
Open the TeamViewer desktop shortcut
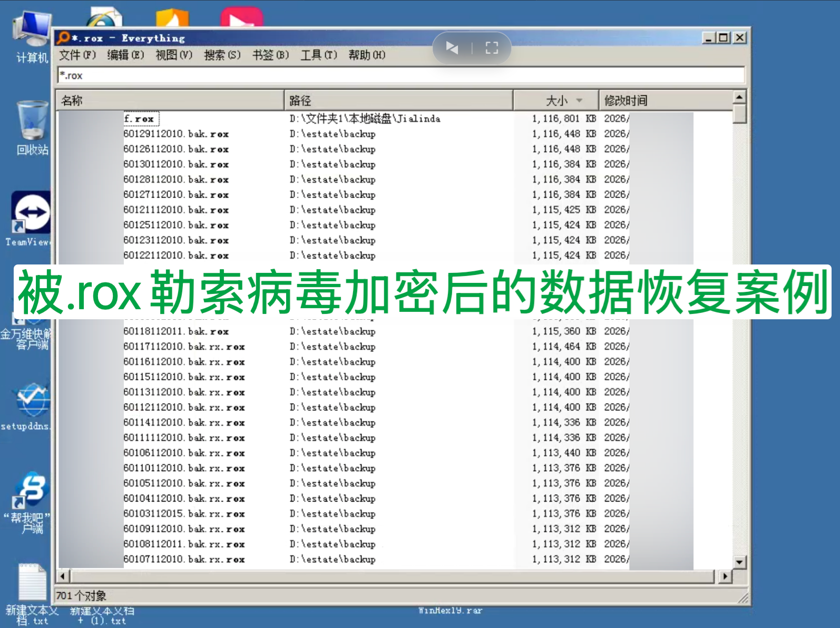31,219
